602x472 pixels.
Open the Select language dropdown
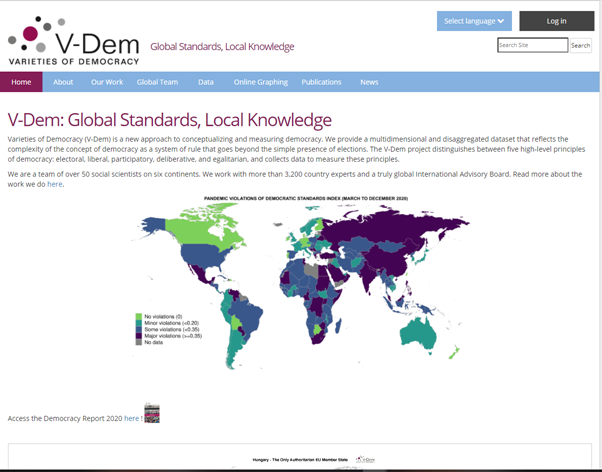point(474,21)
